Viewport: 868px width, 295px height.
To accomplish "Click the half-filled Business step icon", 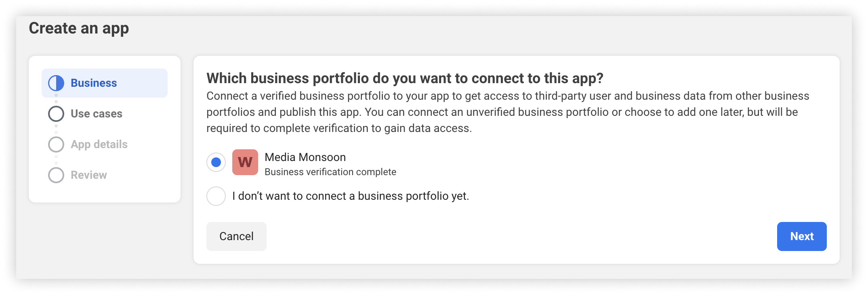I will (x=56, y=83).
